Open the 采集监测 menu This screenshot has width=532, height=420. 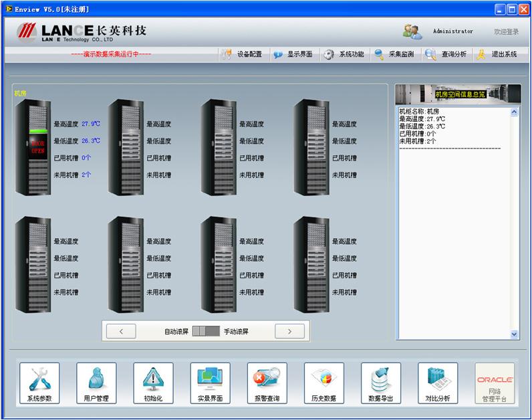pos(394,55)
